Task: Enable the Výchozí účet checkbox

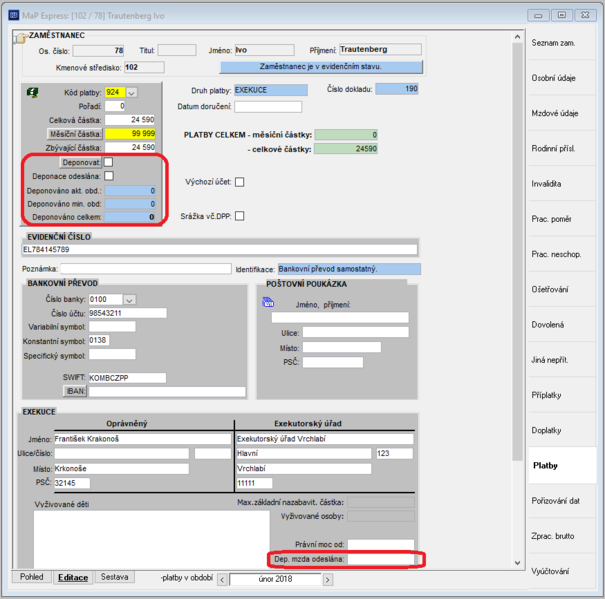Action: pyautogui.click(x=240, y=182)
